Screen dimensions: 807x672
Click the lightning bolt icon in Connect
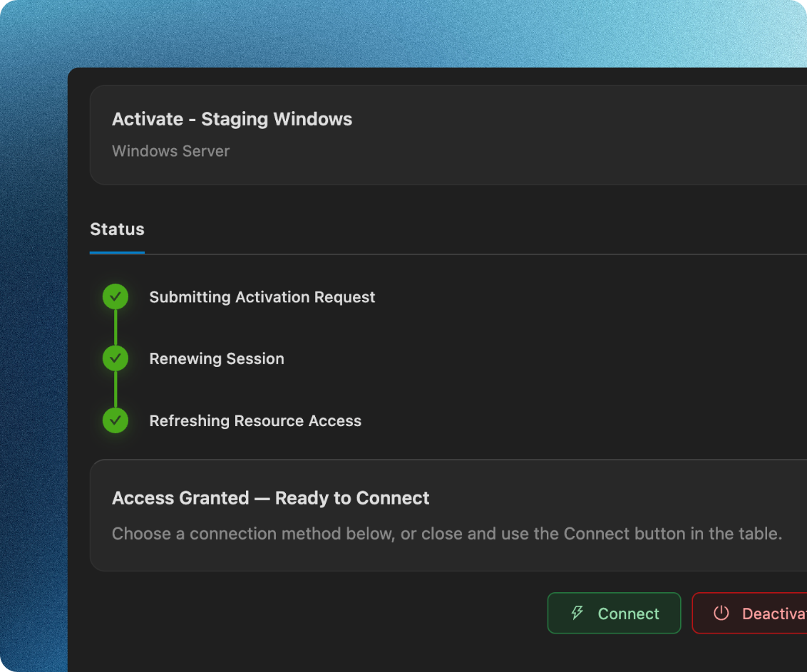point(577,613)
